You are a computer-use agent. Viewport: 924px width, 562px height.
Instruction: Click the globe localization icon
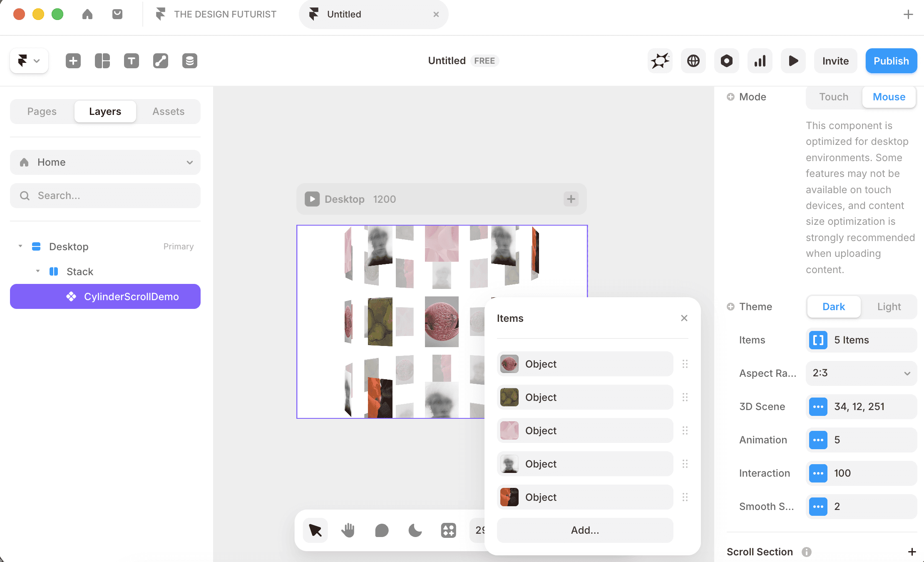tap(693, 61)
